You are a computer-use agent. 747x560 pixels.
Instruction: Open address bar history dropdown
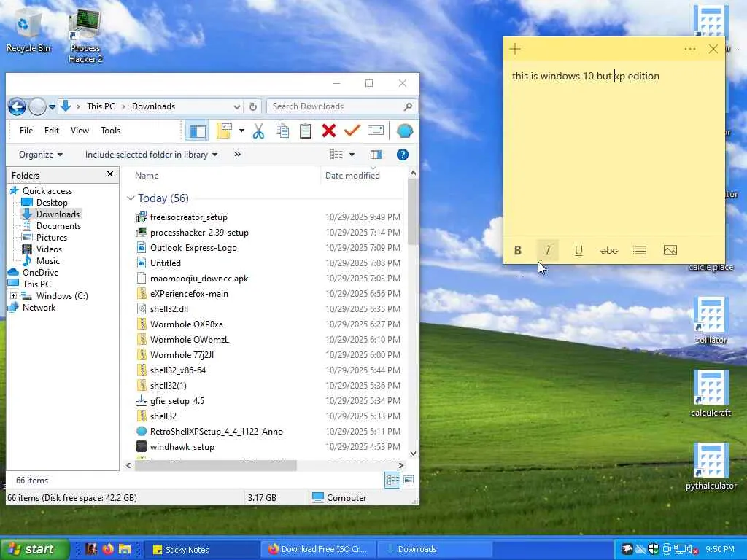pos(237,106)
